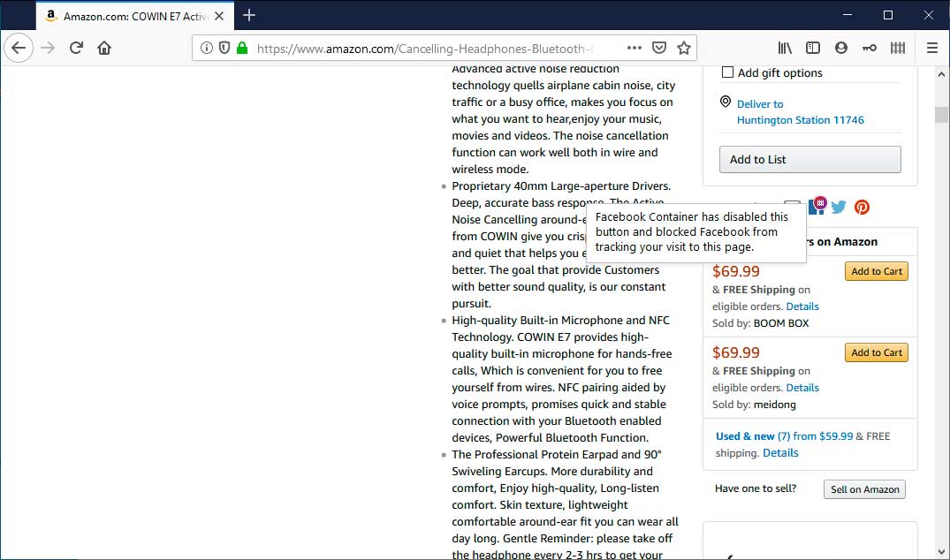
Task: Add BOOM BOX offer to cart
Action: [876, 271]
